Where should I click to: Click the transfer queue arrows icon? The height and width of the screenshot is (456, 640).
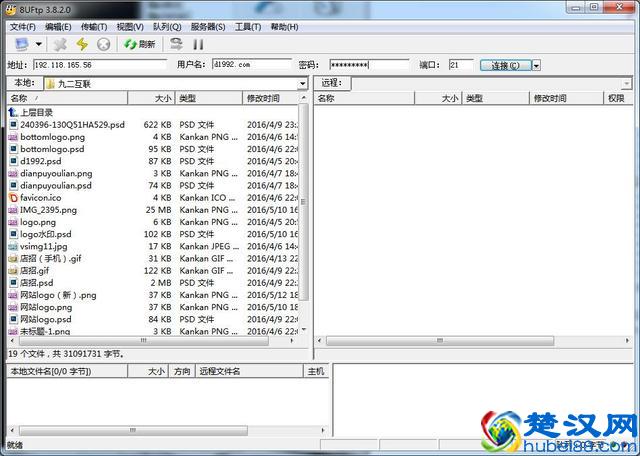tap(176, 44)
